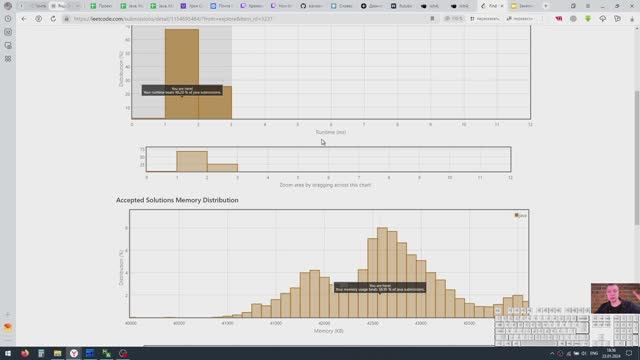Screen dimensions: 640x360
Task: Reload the LeetCode page
Action: tap(53, 19)
